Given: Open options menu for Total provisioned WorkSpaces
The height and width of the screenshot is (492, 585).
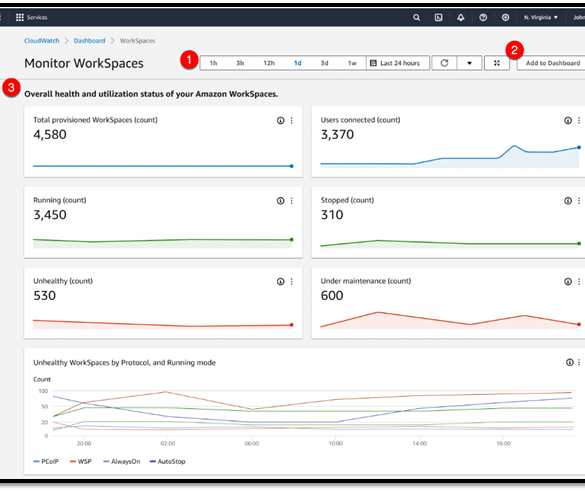Looking at the screenshot, I should [292, 120].
